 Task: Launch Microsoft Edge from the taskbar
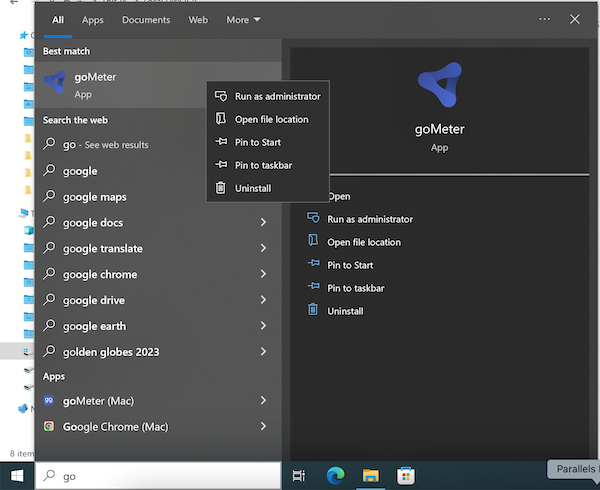[336, 476]
